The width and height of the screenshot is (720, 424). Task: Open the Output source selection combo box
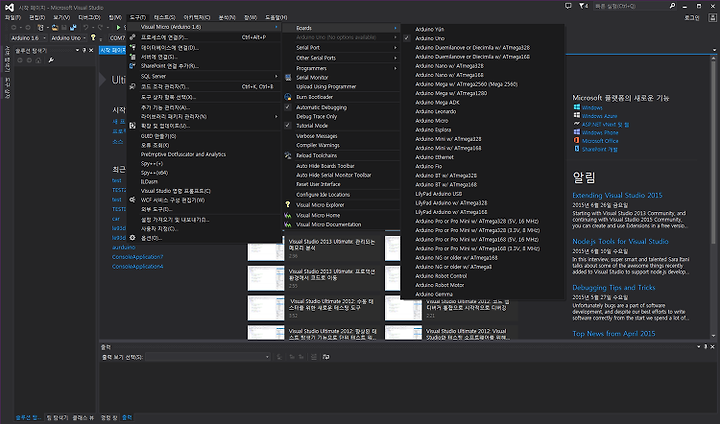(208, 357)
